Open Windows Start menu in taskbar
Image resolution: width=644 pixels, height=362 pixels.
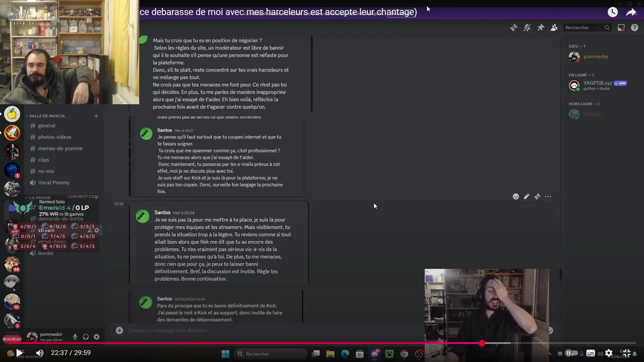click(x=225, y=354)
